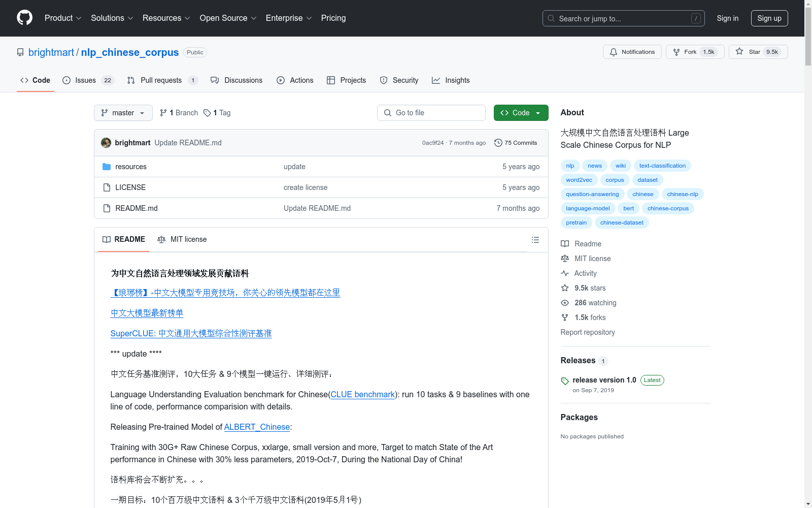Image resolution: width=812 pixels, height=508 pixels.
Task: Click the resources folder icon
Action: (107, 167)
